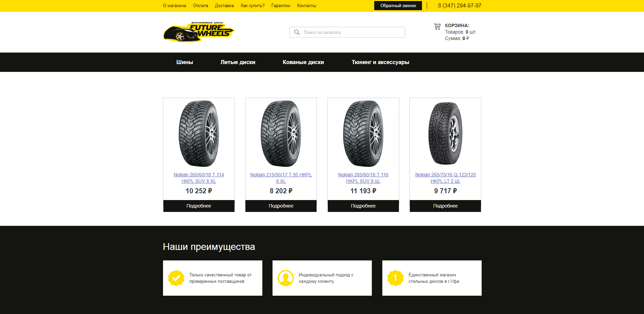Open the Контакты page link
This screenshot has height=314, width=644.
coord(307,6)
